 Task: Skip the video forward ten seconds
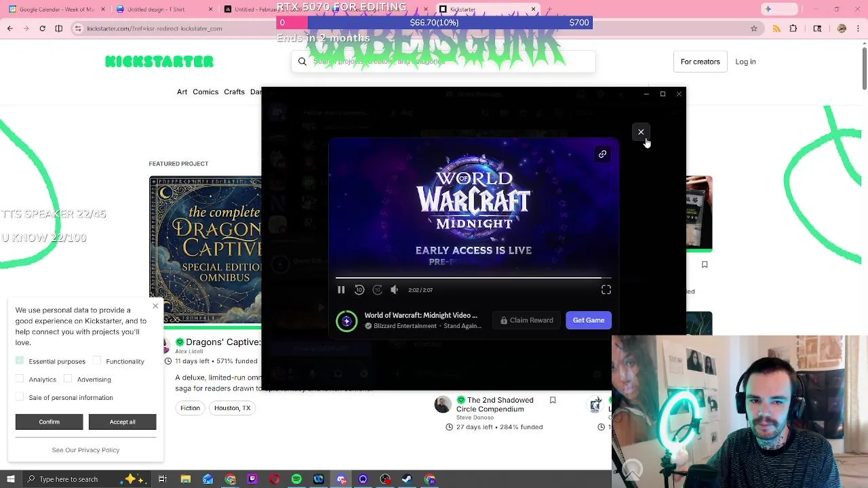[x=378, y=290]
